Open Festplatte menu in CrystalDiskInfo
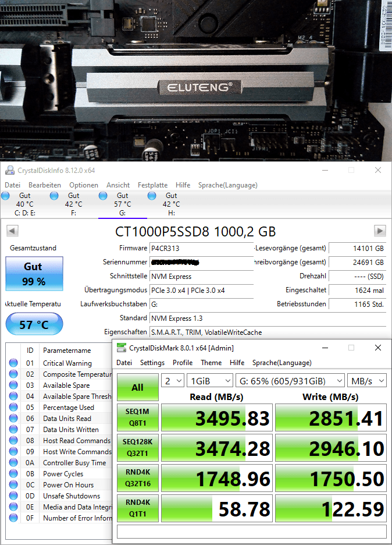Image resolution: width=392 pixels, height=545 pixels. click(152, 185)
